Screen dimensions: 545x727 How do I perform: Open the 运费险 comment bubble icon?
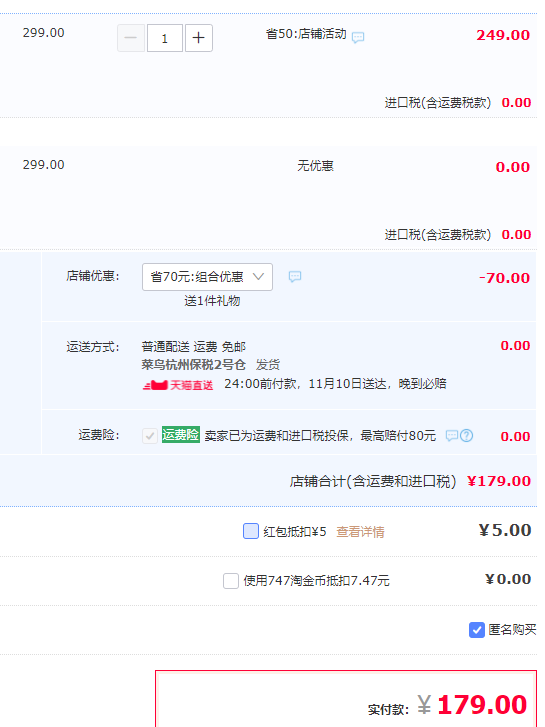(x=452, y=435)
